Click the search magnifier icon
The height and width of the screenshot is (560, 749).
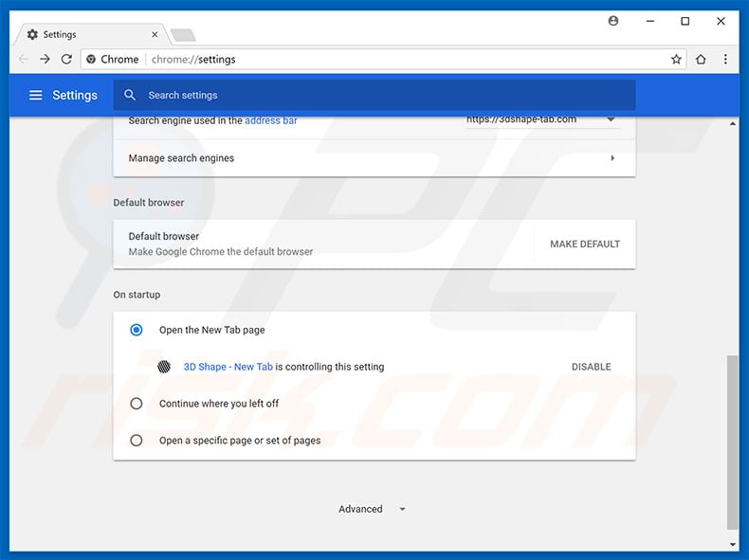pos(130,95)
